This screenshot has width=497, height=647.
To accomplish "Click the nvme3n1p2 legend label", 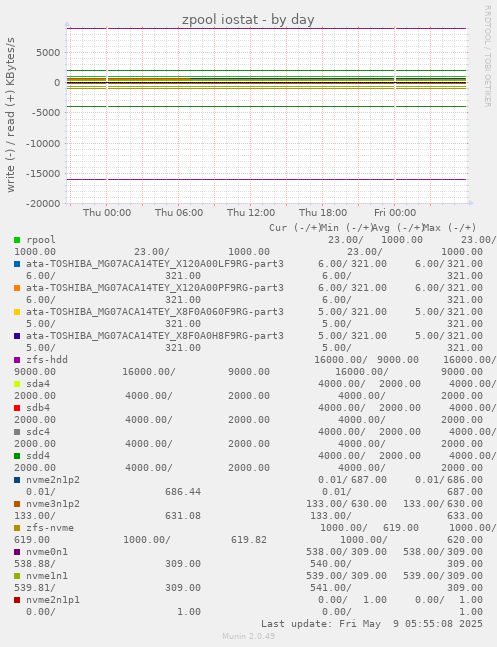I will pyautogui.click(x=53, y=504).
